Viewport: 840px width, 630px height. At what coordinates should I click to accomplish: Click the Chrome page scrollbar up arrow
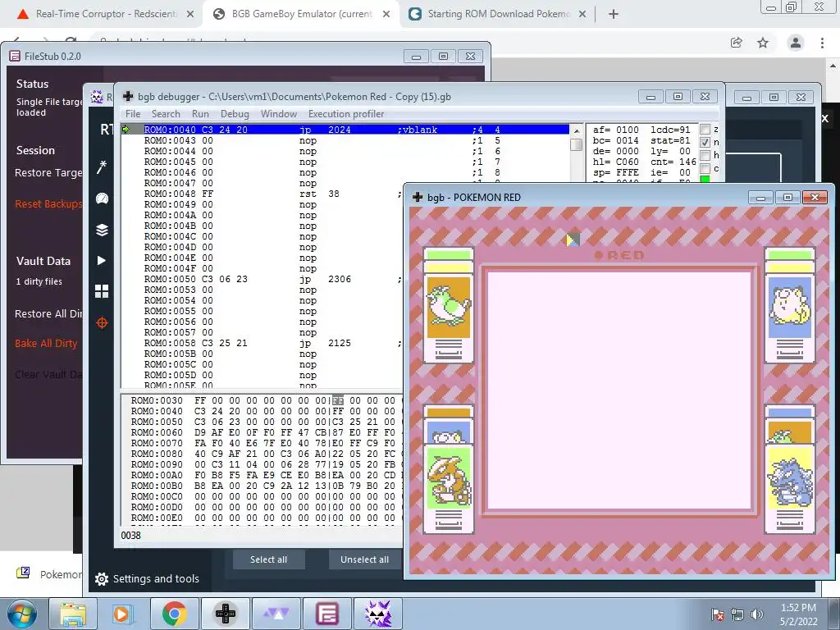[x=833, y=67]
